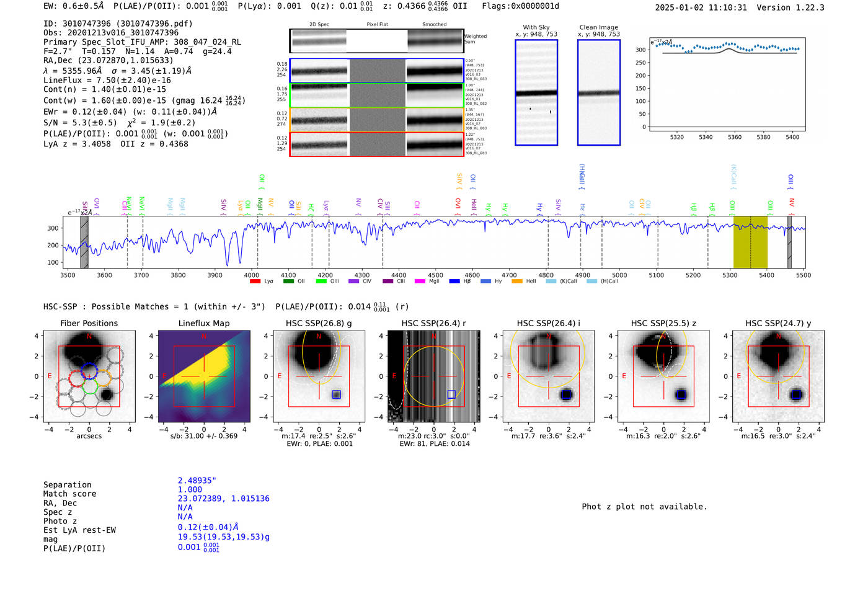Select the red-bordered 2D spectrum row
Screen dimensions: 868x591
tap(376, 144)
